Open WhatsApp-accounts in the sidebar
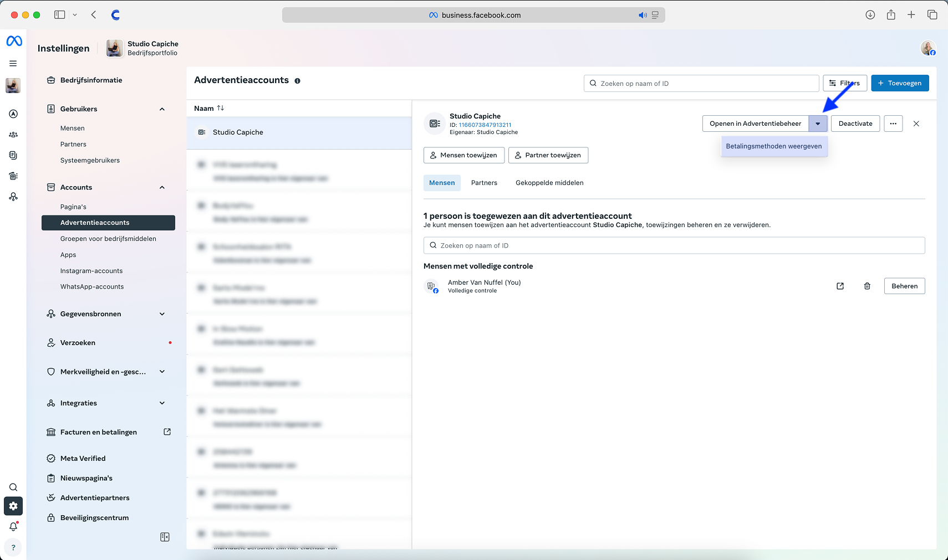The width and height of the screenshot is (948, 560). point(92,287)
